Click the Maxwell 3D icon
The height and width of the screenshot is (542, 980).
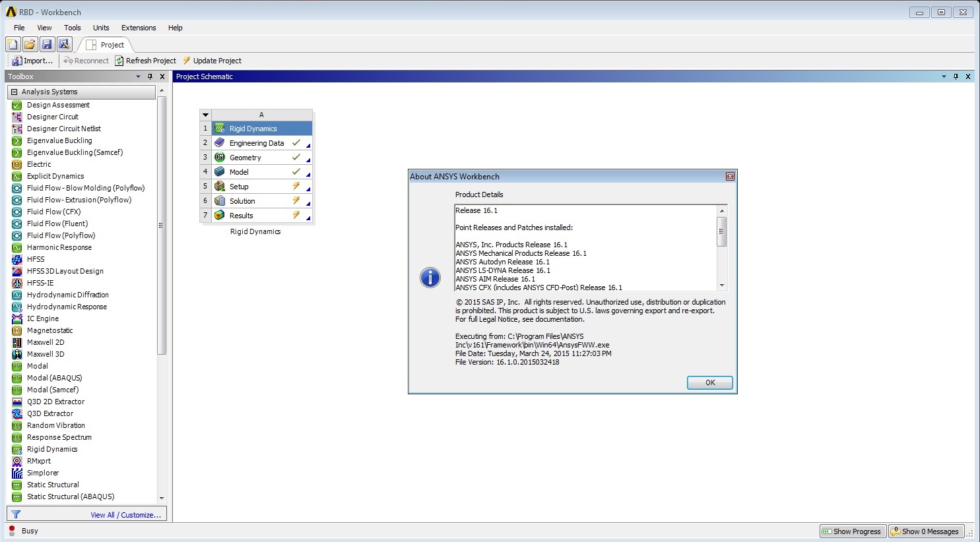tap(17, 354)
